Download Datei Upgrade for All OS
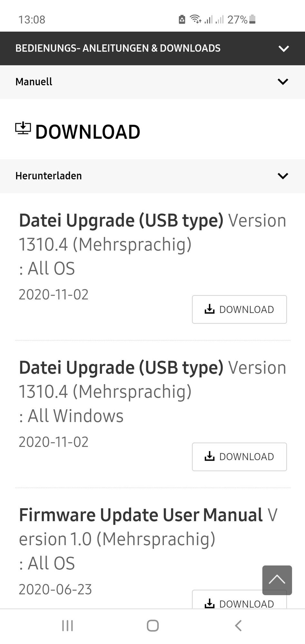 (x=239, y=309)
